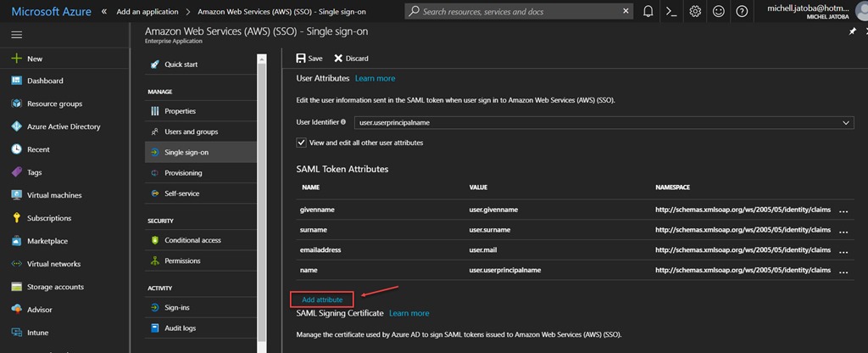868x353 pixels.
Task: Click User Identifier info icon
Action: [x=343, y=122]
